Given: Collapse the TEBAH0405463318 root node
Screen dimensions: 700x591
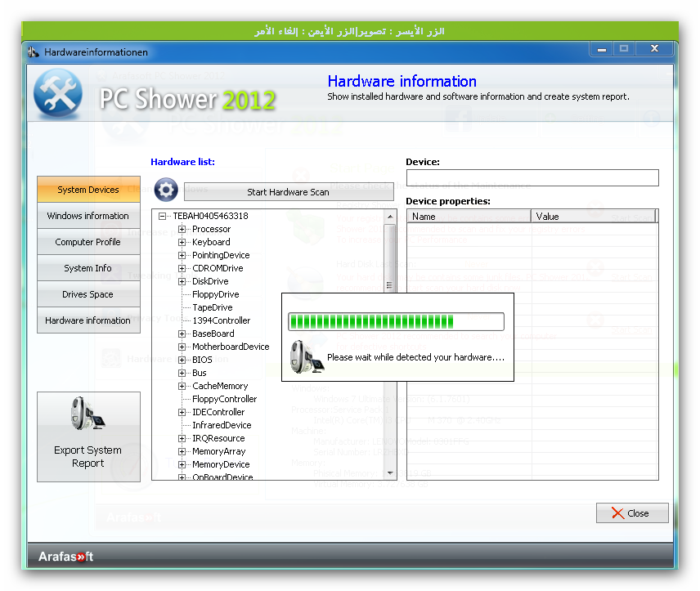Looking at the screenshot, I should pyautogui.click(x=162, y=216).
